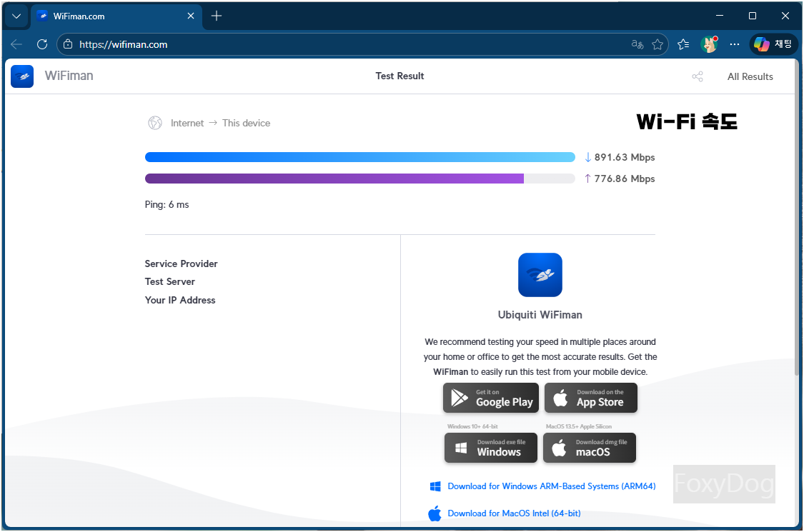The image size is (804, 532).
Task: Add this page to favorites star
Action: tap(657, 44)
